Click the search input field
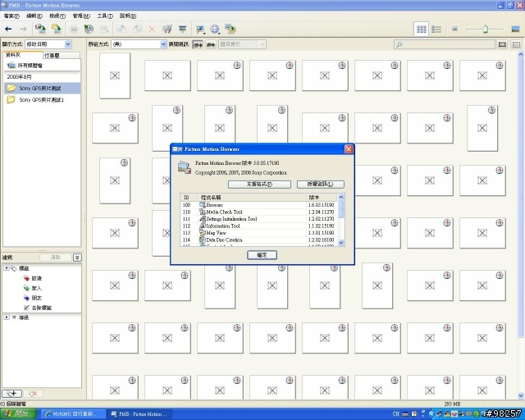This screenshot has width=525, height=420. [444, 44]
